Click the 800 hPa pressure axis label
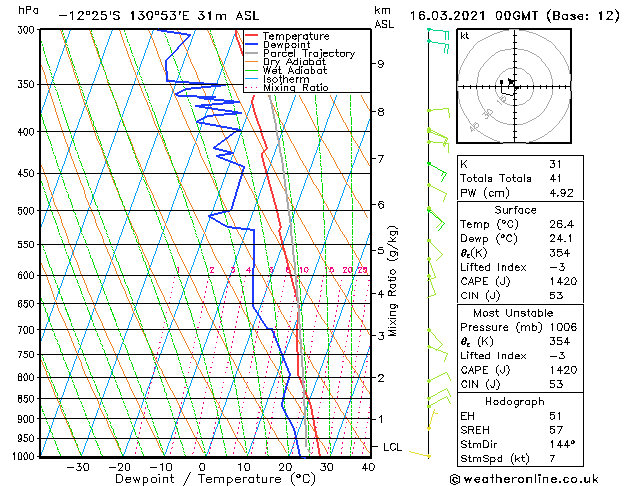This screenshot has width=629, height=486. coord(28,378)
